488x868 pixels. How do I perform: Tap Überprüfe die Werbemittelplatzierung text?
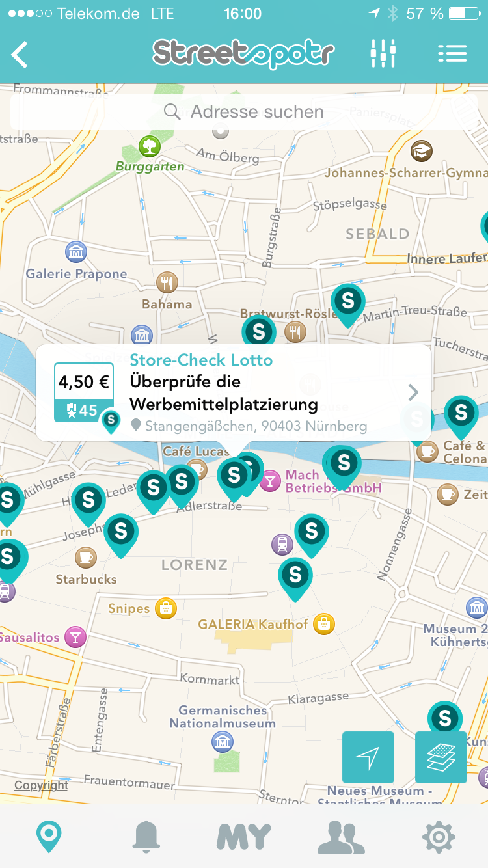224,393
